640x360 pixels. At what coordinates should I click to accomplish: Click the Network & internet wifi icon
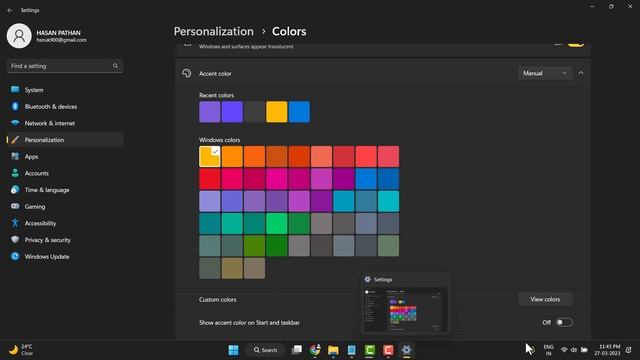pos(15,123)
